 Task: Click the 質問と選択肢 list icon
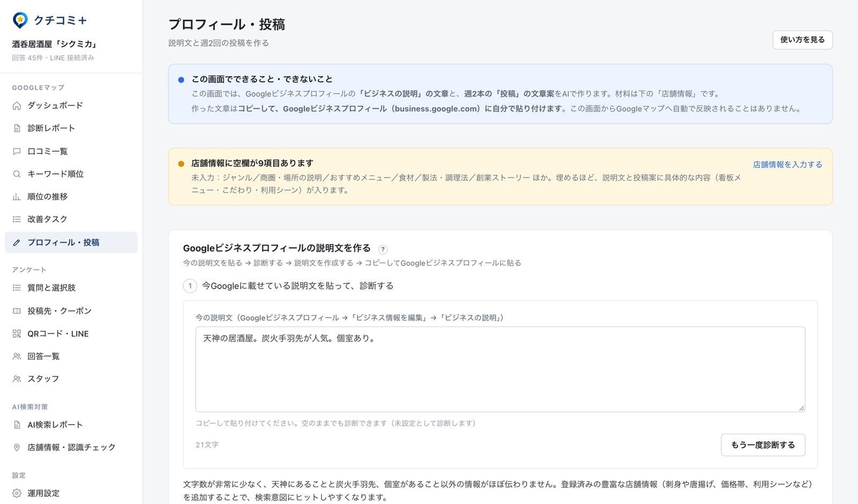pos(17,288)
